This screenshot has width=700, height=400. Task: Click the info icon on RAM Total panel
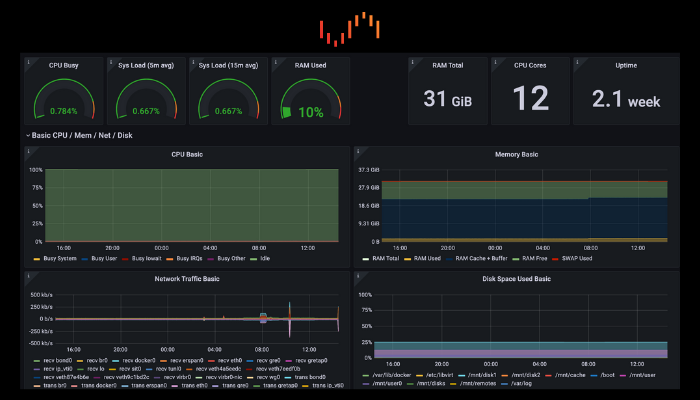point(413,62)
